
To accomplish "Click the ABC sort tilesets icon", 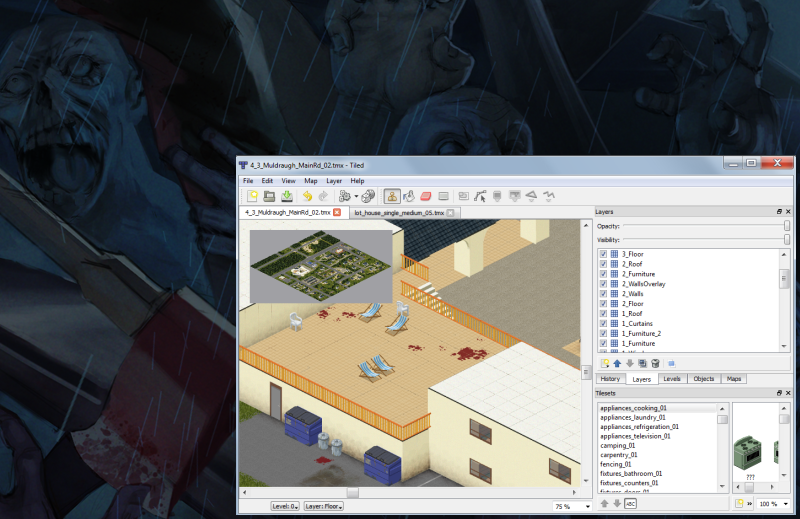I will click(x=631, y=504).
